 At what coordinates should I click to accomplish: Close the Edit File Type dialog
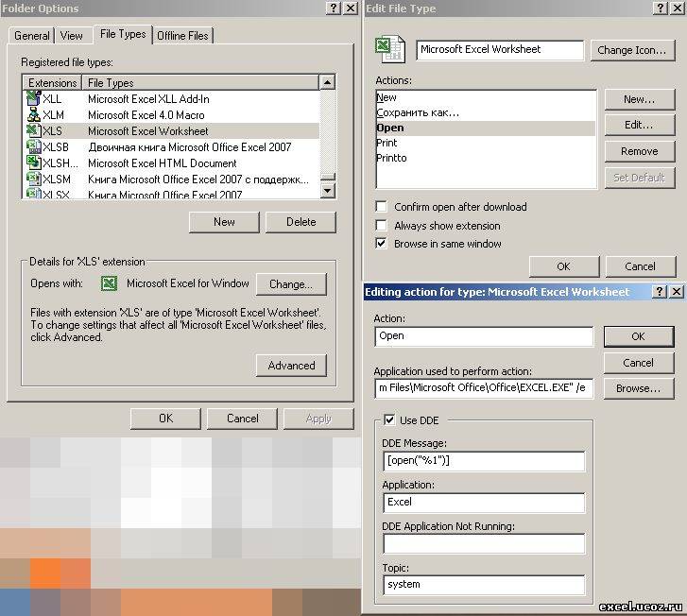(678, 8)
